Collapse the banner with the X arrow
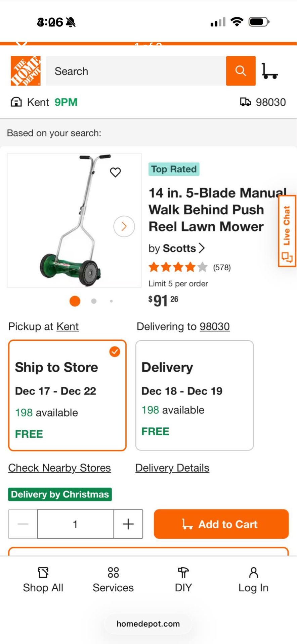This screenshot has width=297, height=644. point(21,44)
